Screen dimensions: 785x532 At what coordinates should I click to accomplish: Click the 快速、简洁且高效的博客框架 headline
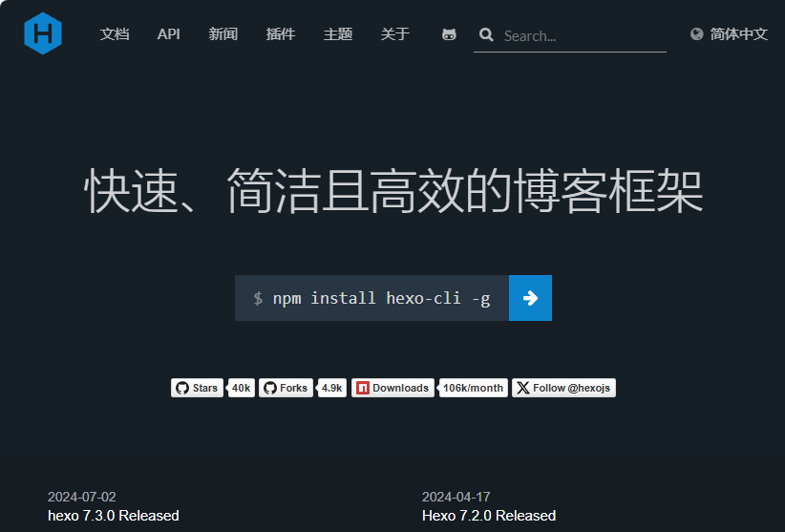tap(393, 191)
